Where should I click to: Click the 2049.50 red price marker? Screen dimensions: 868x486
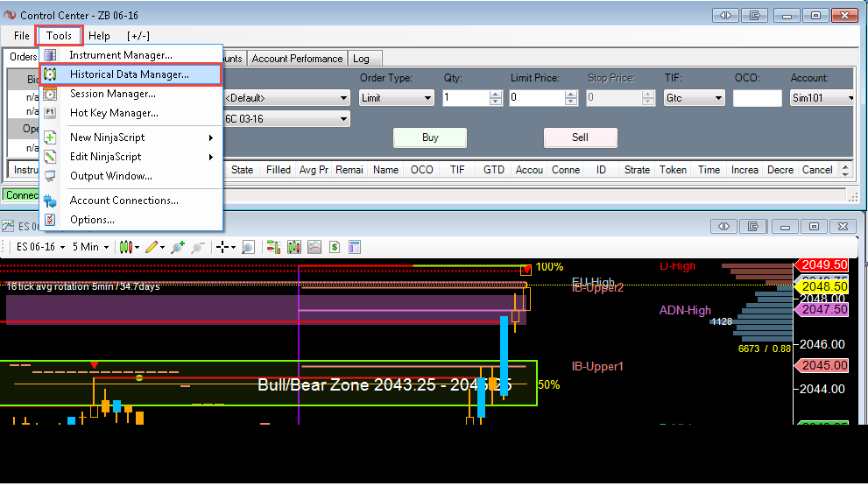pos(822,264)
